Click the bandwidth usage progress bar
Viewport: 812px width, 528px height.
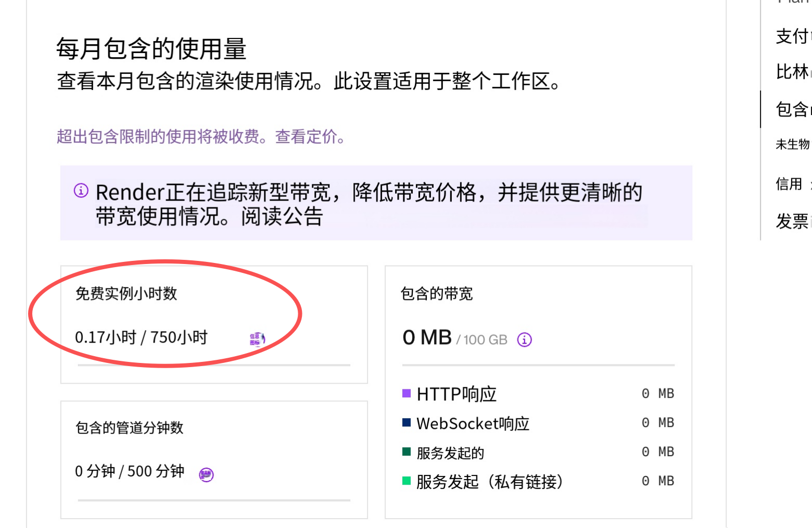[x=538, y=364]
